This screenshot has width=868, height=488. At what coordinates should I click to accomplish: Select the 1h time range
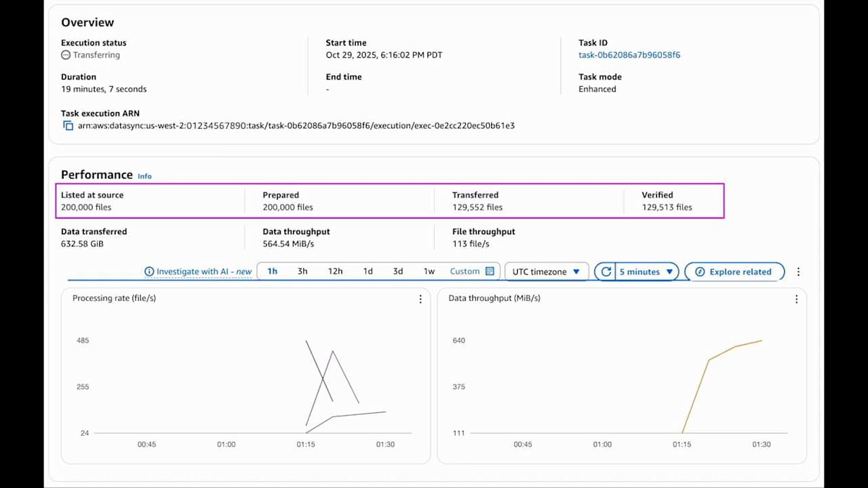click(x=273, y=272)
